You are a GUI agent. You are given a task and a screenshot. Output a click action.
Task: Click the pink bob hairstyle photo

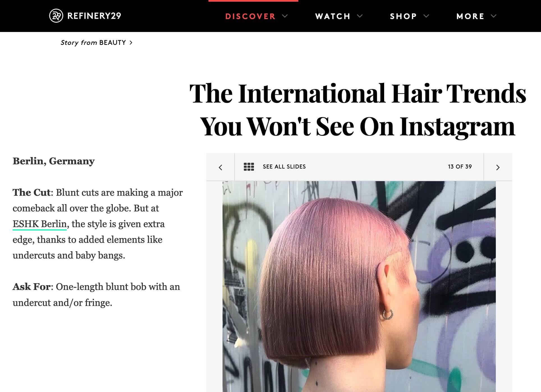(x=359, y=286)
